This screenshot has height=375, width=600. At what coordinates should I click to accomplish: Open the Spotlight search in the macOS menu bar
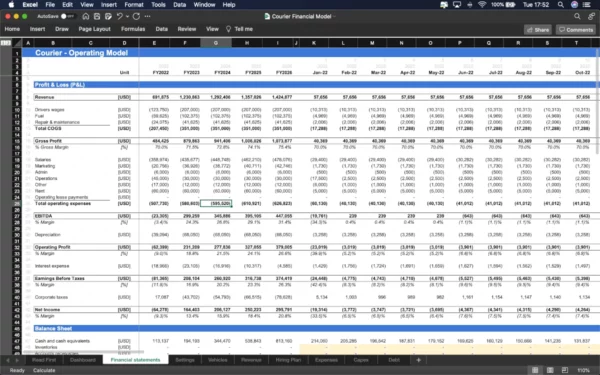[561, 5]
